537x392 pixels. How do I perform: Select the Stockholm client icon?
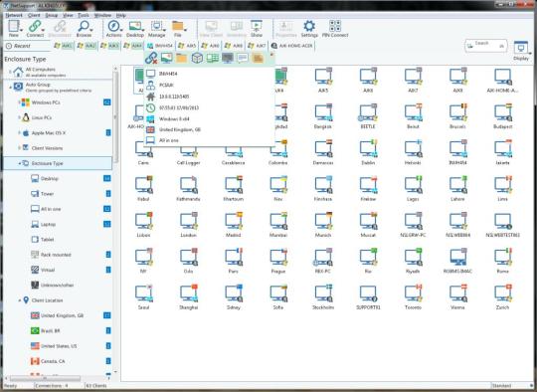click(323, 294)
